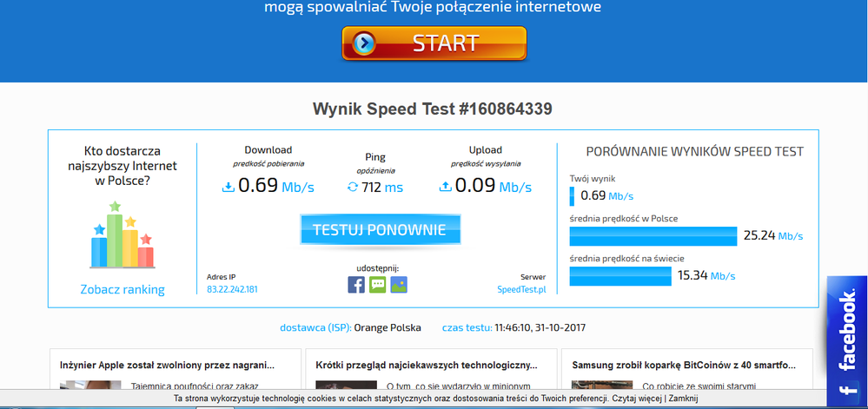Click the 0.09 Mb/s upload value

(494, 186)
